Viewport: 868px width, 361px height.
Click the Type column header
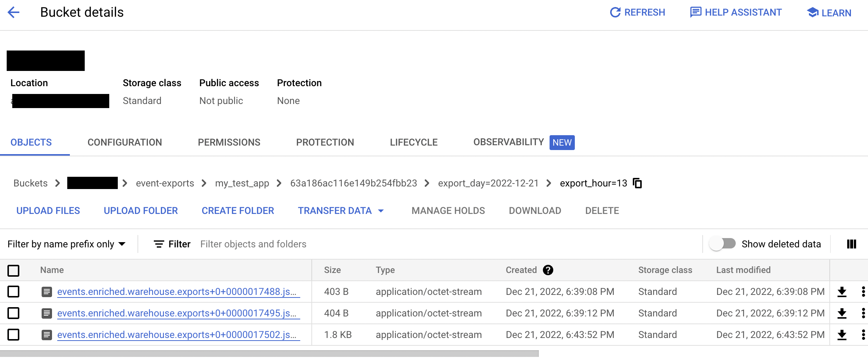(x=385, y=270)
